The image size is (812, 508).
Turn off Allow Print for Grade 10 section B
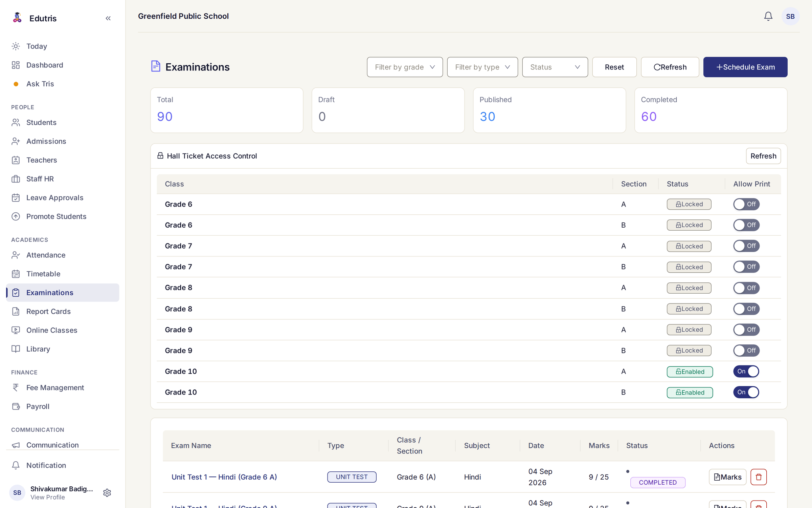pyautogui.click(x=746, y=392)
